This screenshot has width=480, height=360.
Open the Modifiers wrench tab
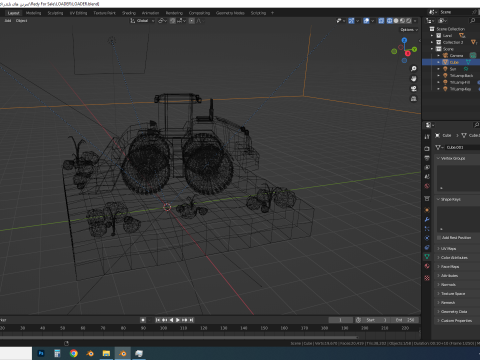[427, 219]
